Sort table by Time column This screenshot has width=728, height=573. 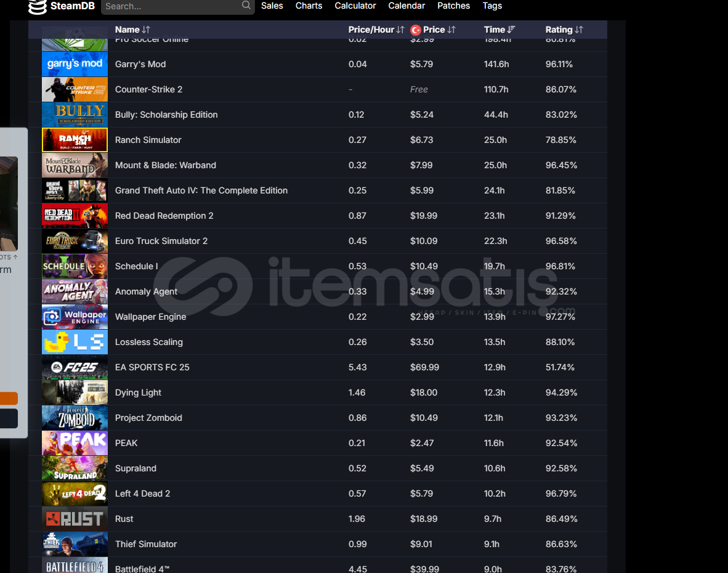(x=499, y=30)
